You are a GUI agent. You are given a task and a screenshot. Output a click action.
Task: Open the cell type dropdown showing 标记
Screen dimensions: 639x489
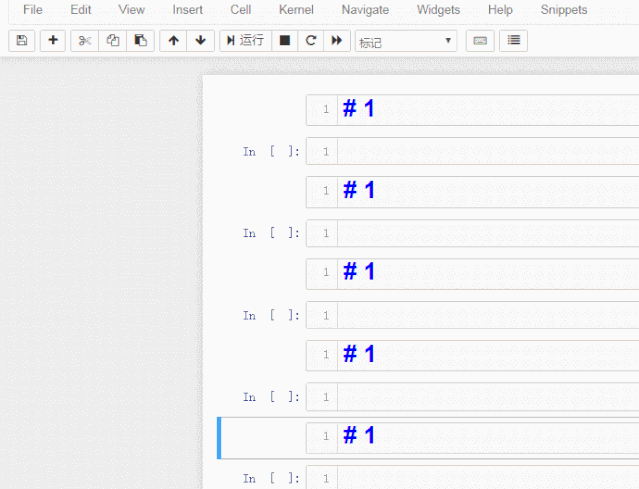pyautogui.click(x=406, y=41)
